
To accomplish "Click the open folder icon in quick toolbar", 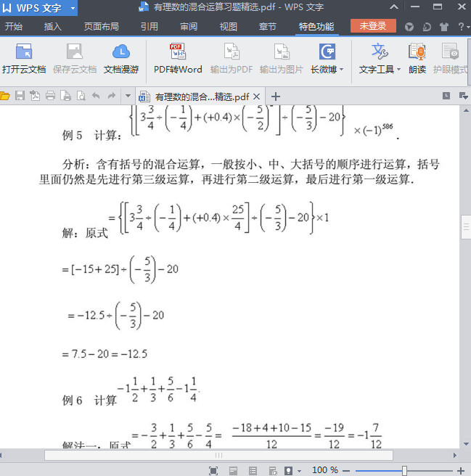I will pyautogui.click(x=5, y=97).
